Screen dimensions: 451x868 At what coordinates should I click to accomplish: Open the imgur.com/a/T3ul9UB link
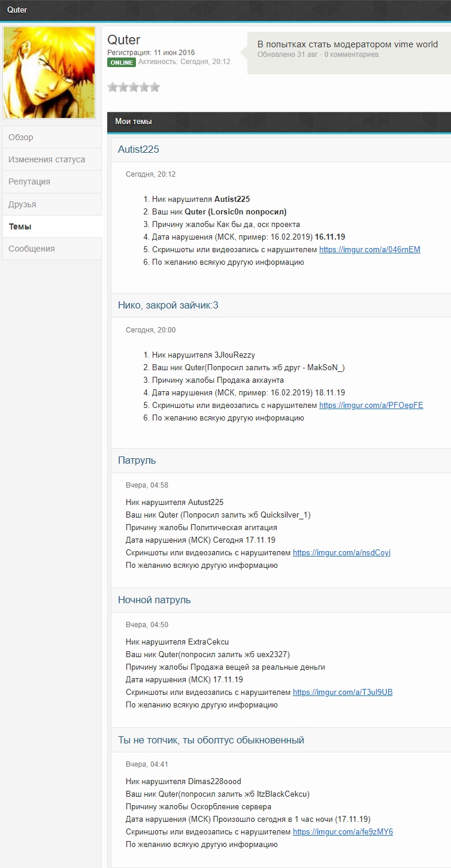[343, 692]
